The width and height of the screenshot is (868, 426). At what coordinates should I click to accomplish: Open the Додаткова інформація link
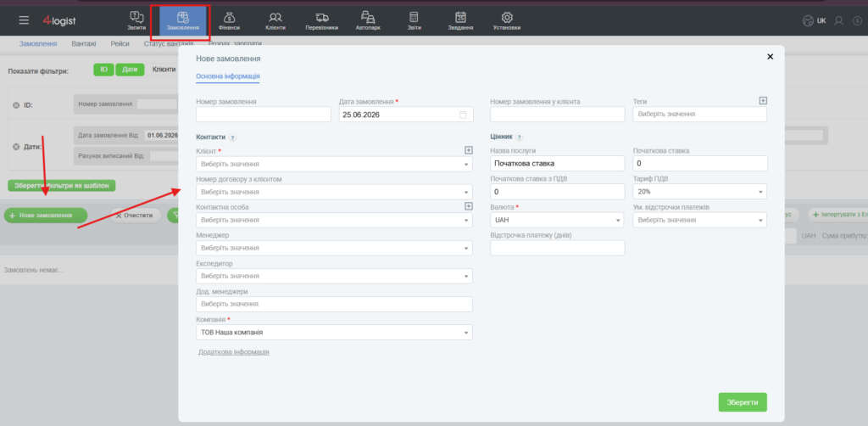point(234,352)
